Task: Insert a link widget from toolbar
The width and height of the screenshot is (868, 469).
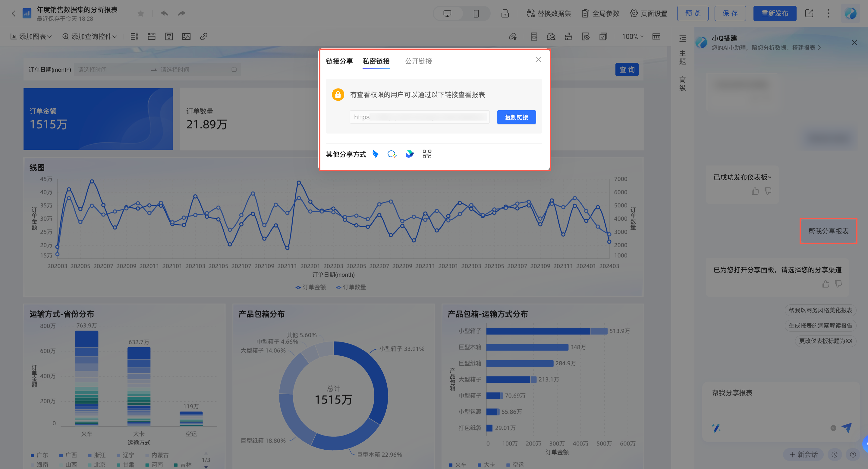Action: point(203,36)
